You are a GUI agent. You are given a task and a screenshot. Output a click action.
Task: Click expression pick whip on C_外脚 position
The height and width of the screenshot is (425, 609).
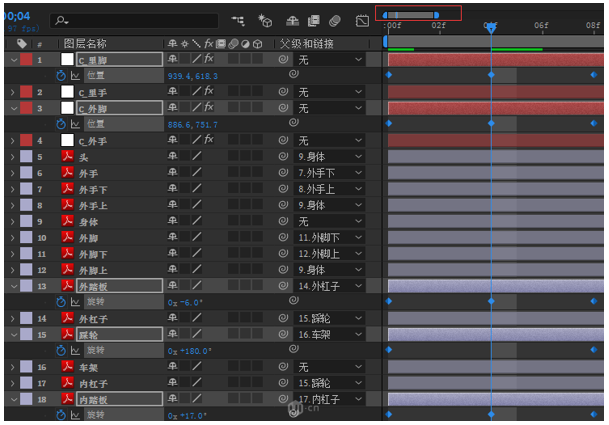pos(294,122)
